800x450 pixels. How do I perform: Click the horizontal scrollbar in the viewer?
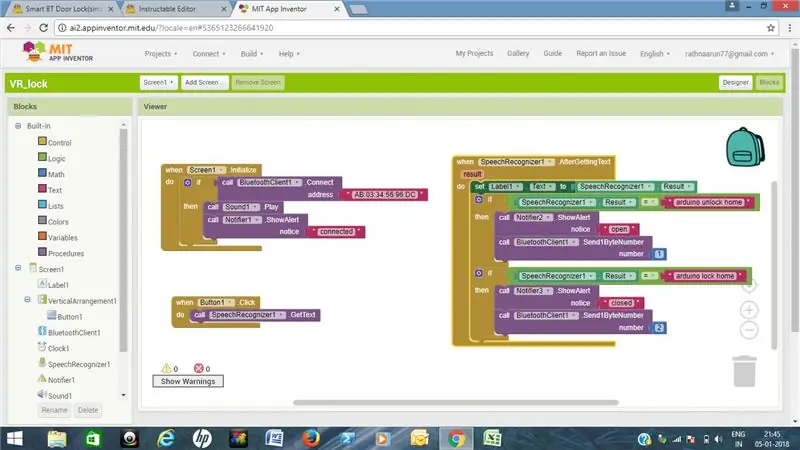click(456, 403)
